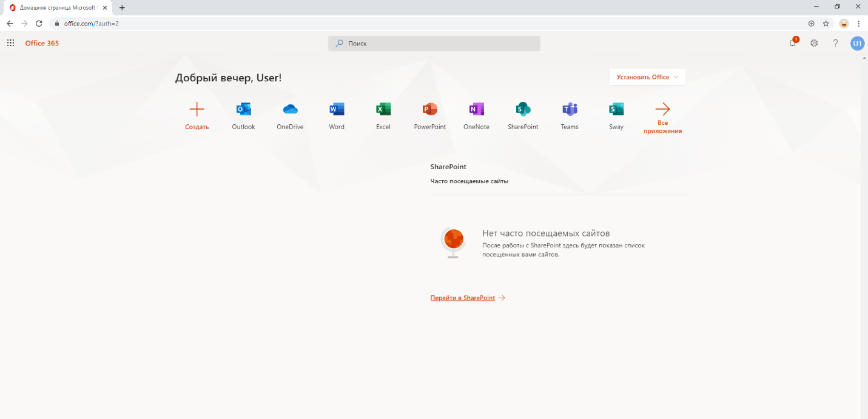Open the Word app
This screenshot has height=419, width=868.
click(x=337, y=109)
